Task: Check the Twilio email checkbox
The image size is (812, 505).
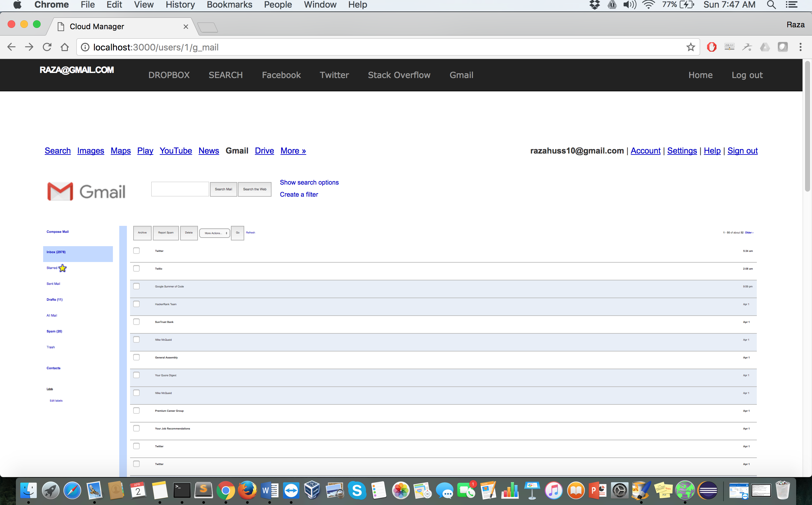Action: coord(136,269)
